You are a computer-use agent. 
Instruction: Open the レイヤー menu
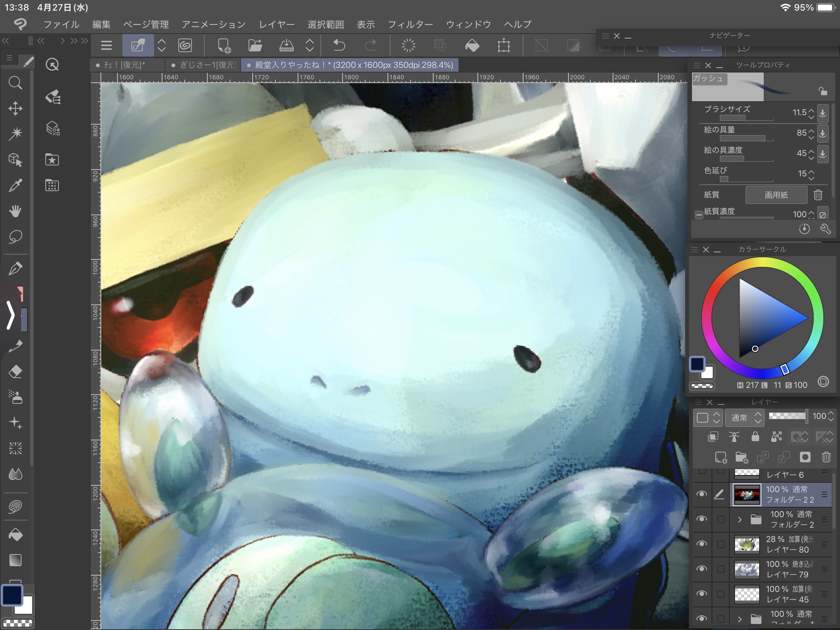276,25
